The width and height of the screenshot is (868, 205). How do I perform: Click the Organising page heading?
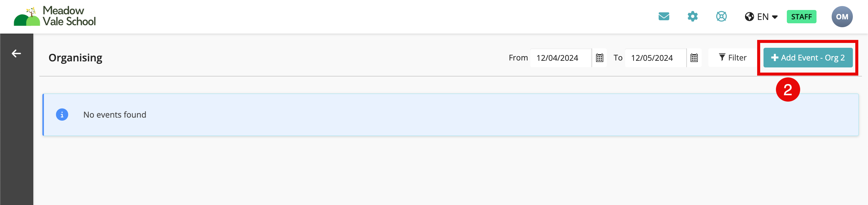[75, 58]
